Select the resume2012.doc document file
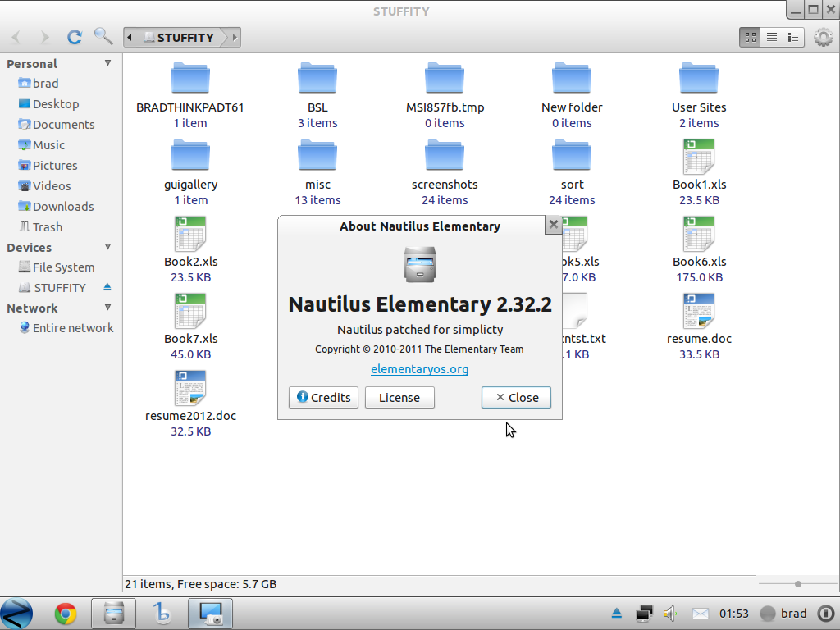This screenshot has width=840, height=630. click(x=190, y=388)
